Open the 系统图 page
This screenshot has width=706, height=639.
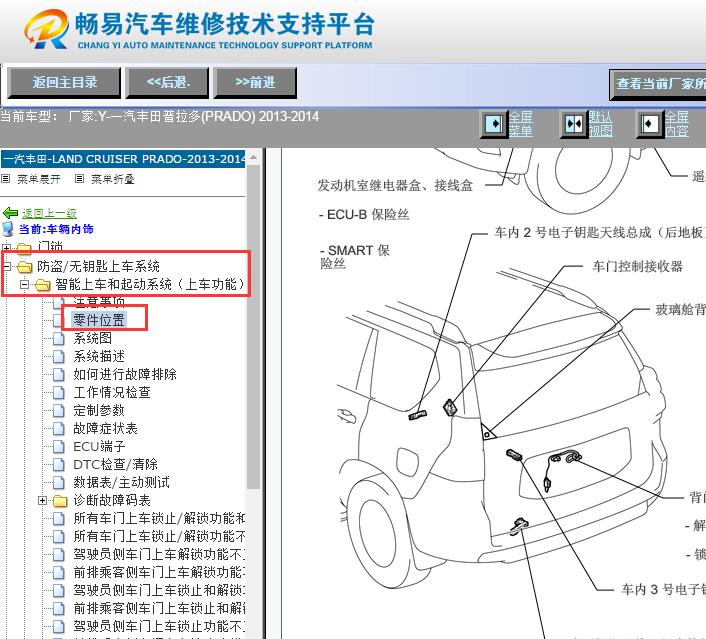point(92,338)
